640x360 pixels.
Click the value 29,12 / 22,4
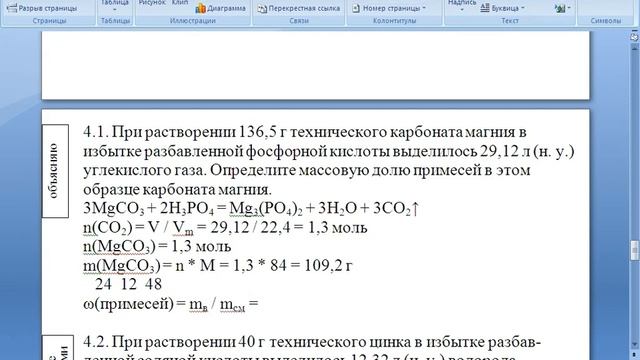[250, 228]
